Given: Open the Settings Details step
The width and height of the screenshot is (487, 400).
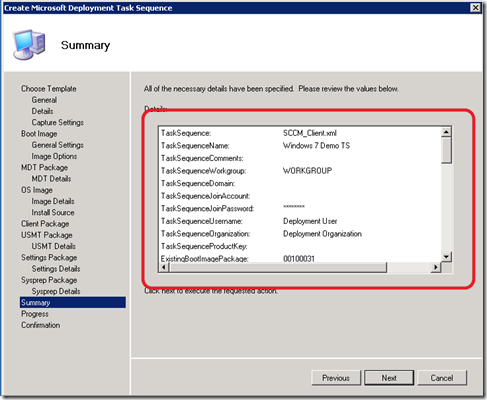Looking at the screenshot, I should 56,269.
